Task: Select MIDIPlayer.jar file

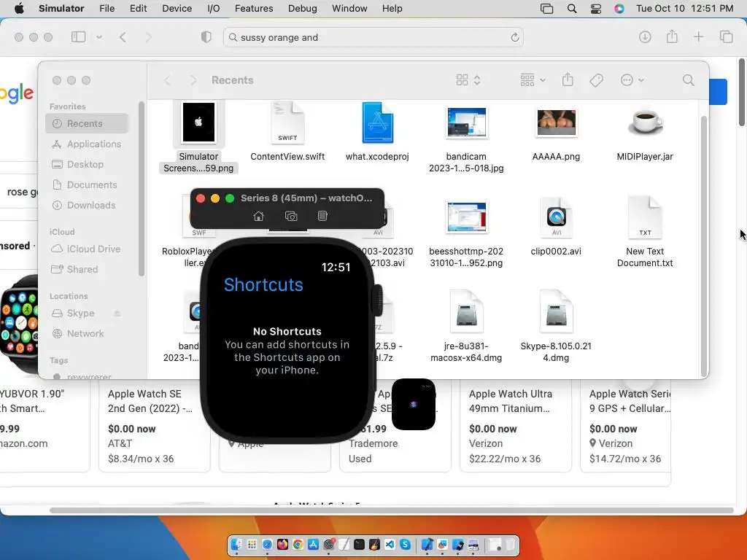Action: click(645, 133)
